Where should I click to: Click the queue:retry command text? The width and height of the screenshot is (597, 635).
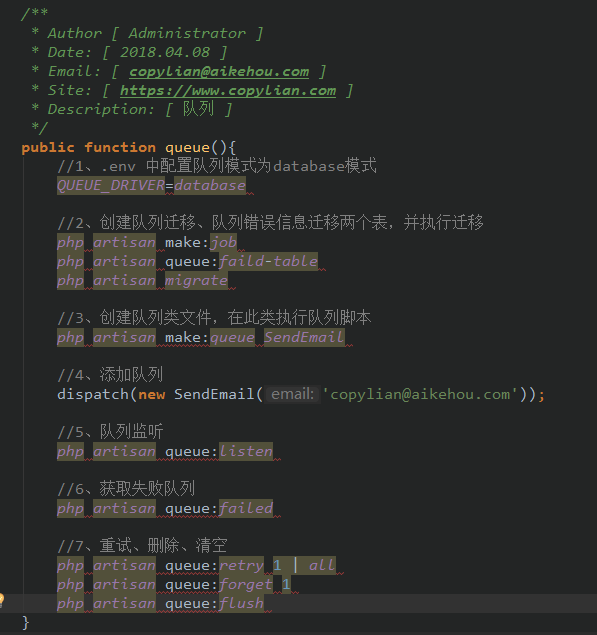coord(214,566)
